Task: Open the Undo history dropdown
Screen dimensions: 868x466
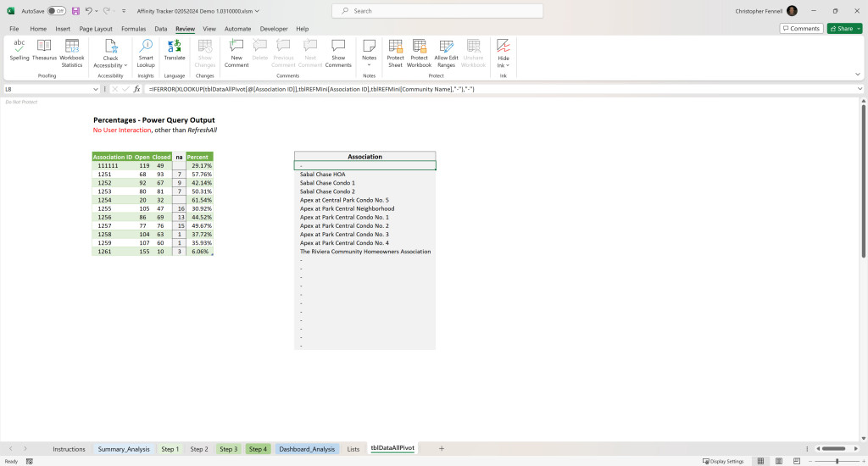Action: [x=97, y=11]
